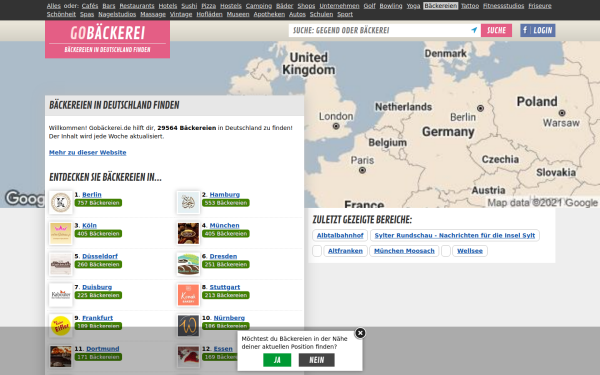Screen dimensions: 600x375
Task: Click the 225 Bäckereien badge for Duisburg
Action: click(x=98, y=295)
